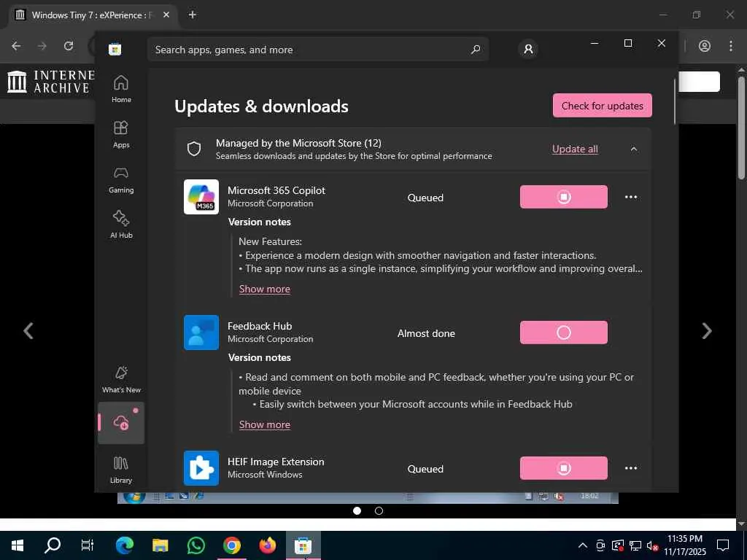This screenshot has width=747, height=560.
Task: Click the Feedback Hub app icon
Action: (x=201, y=332)
